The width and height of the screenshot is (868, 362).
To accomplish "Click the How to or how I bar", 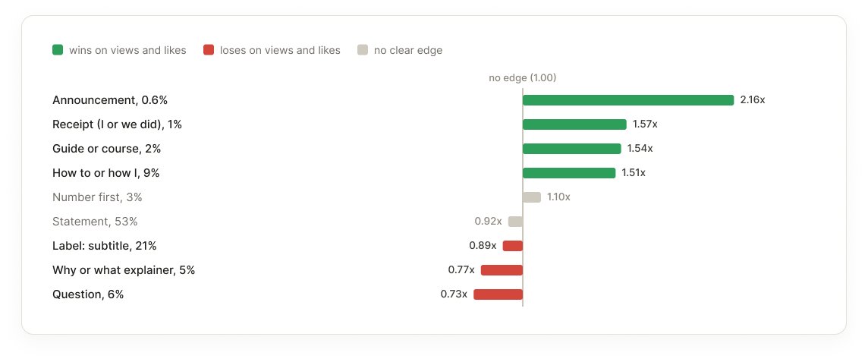I will 569,173.
